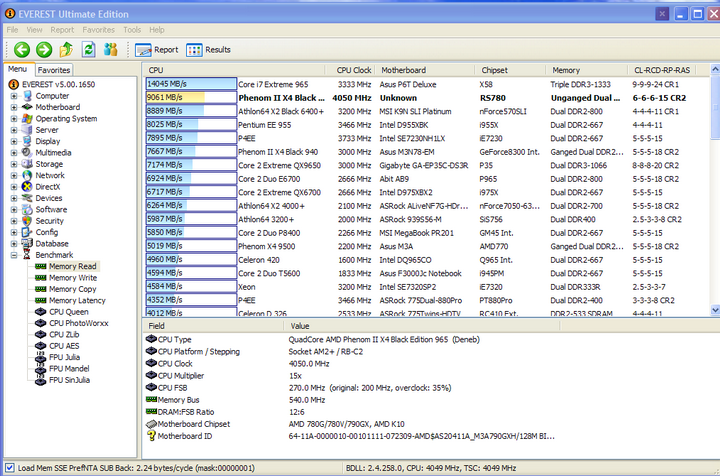The height and width of the screenshot is (476, 720).
Task: Select the Network tree icon
Action: (28, 175)
